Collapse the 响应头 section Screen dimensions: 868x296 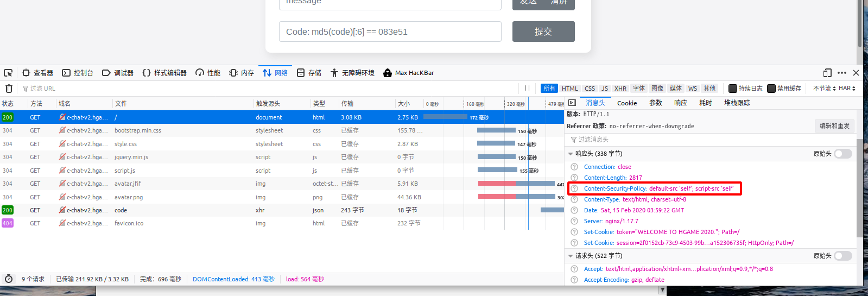(x=571, y=154)
